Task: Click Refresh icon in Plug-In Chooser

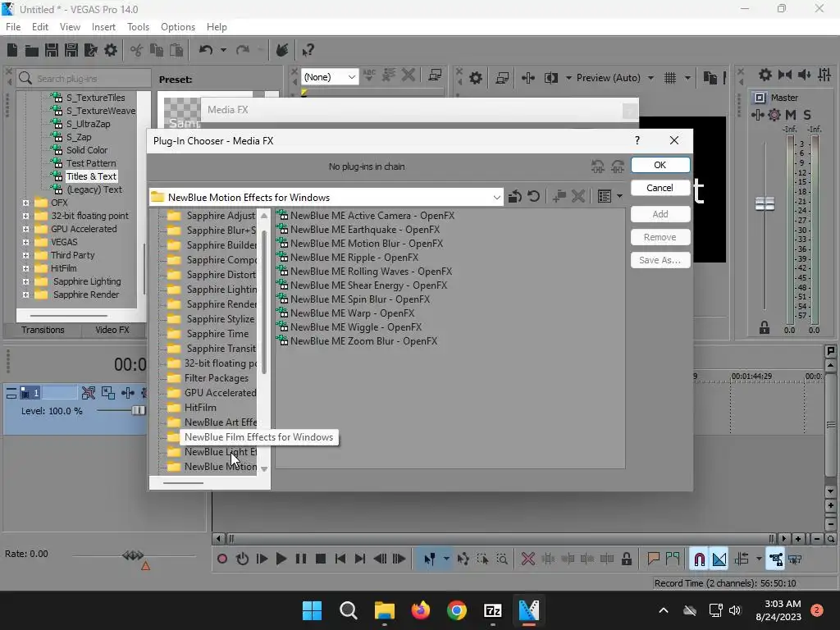Action: (533, 197)
